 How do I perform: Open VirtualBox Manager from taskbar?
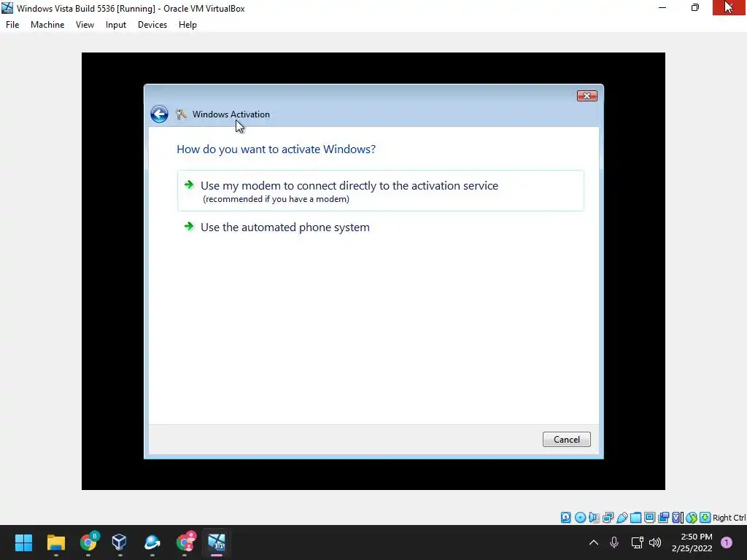pyautogui.click(x=119, y=542)
